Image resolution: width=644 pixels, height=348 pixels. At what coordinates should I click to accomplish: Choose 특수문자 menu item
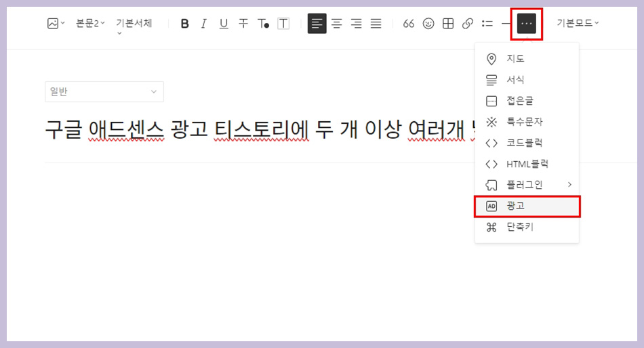pos(527,122)
